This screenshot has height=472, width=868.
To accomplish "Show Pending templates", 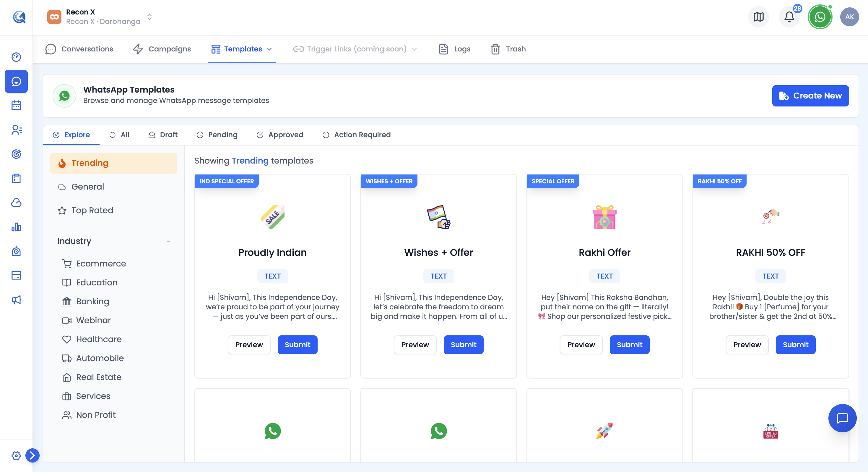I will [217, 135].
